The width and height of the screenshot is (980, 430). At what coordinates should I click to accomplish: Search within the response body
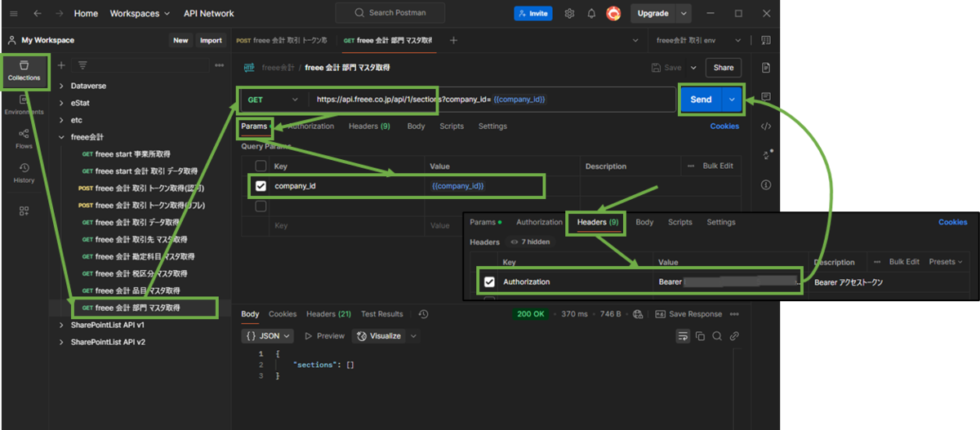pyautogui.click(x=717, y=336)
